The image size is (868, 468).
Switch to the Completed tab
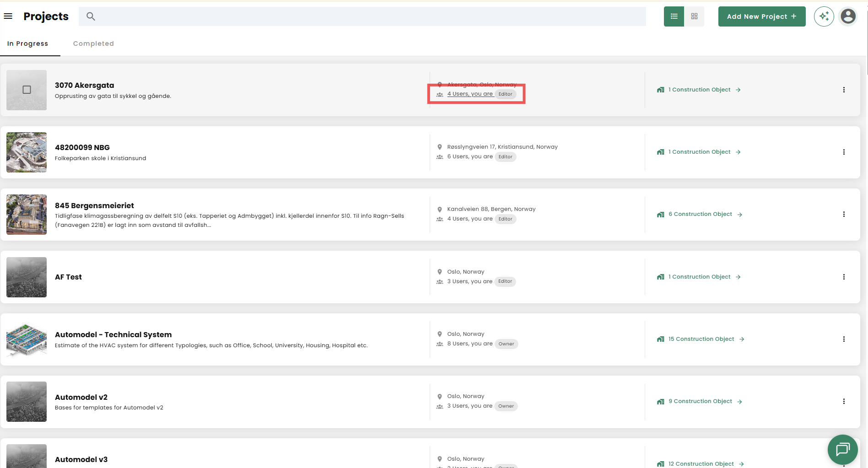(93, 43)
